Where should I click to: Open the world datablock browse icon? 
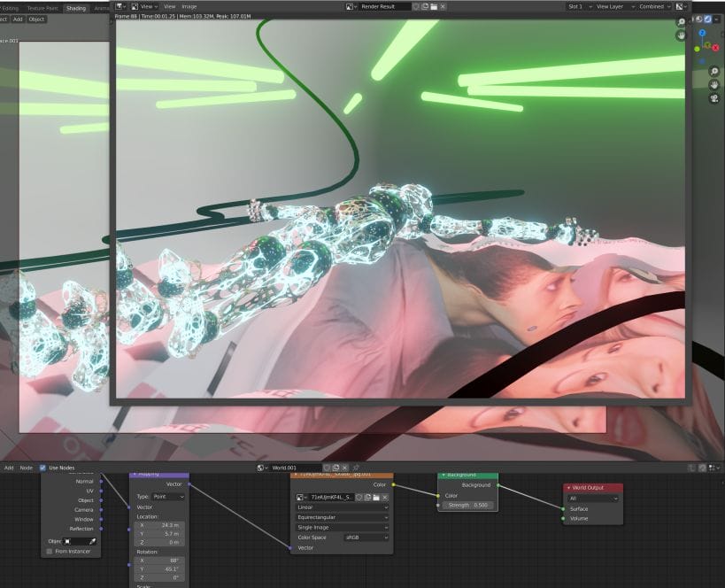tap(262, 468)
